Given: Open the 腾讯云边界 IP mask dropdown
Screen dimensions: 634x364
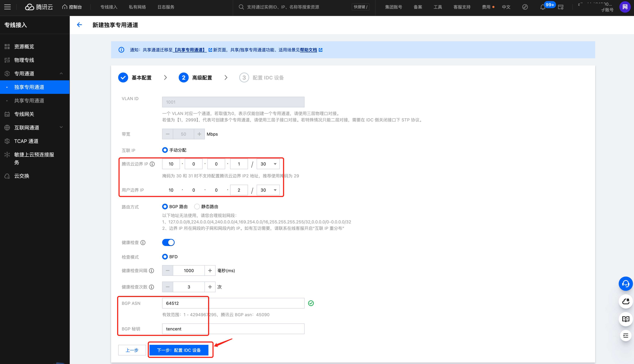Looking at the screenshot, I should pyautogui.click(x=268, y=164).
